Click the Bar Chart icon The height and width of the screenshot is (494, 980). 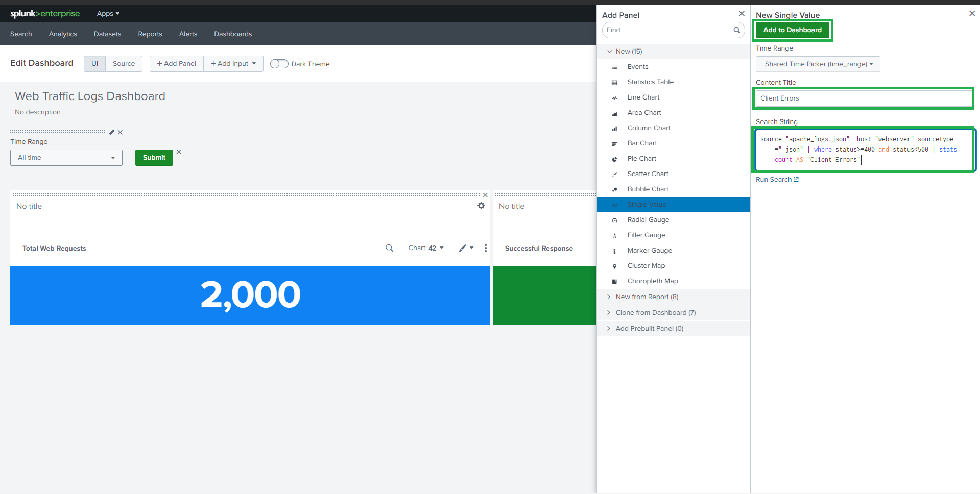[x=614, y=143]
